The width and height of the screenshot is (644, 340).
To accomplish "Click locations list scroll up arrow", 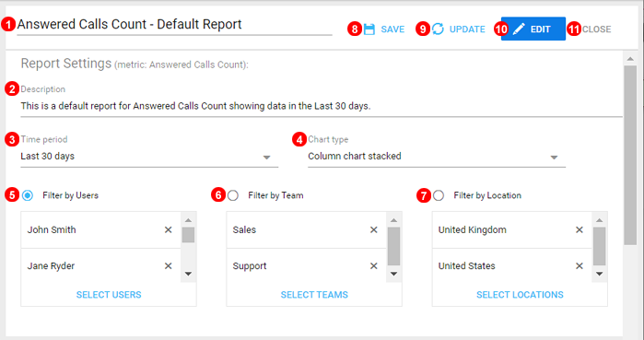I will (599, 220).
